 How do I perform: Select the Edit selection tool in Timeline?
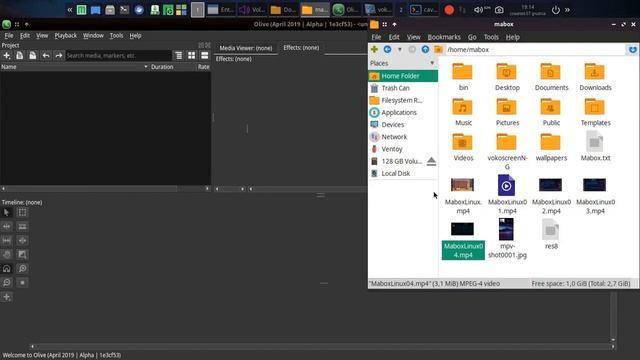(22, 212)
